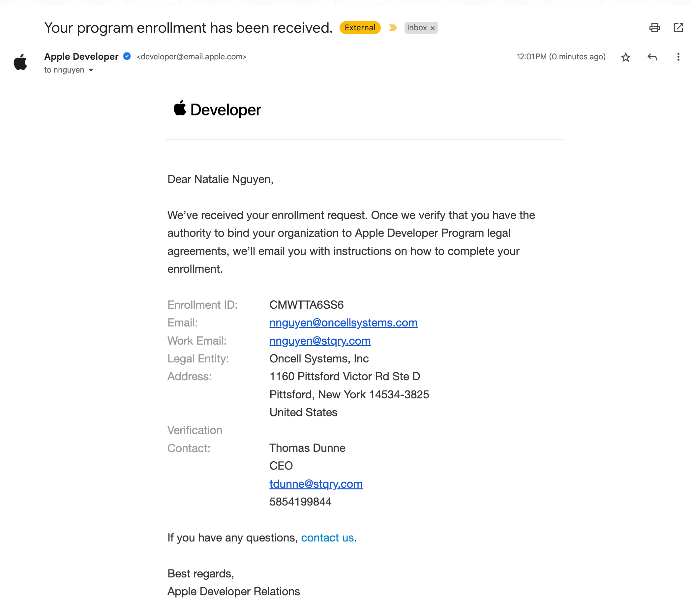Screen dimensions: 691x616
Task: Star this Apple Developer email
Action: pyautogui.click(x=625, y=57)
